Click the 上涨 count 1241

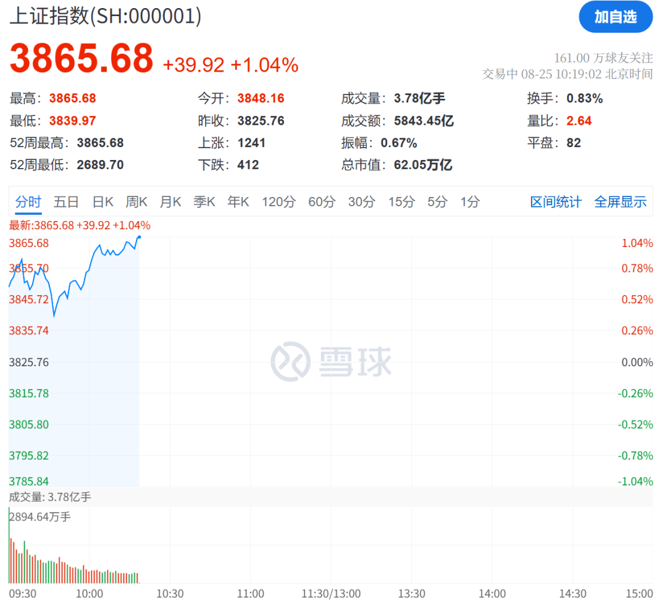251,143
